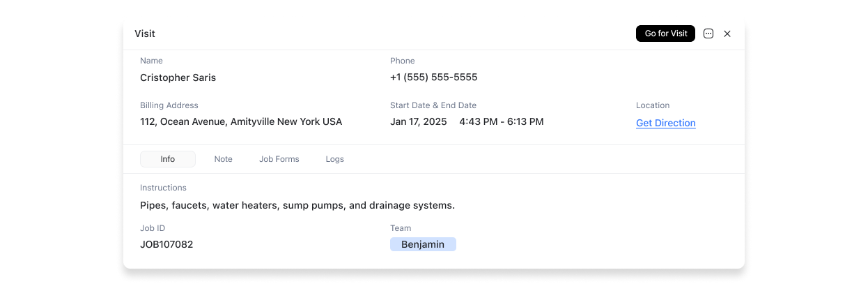The image size is (868, 284).
Task: Click the Location label
Action: click(653, 105)
